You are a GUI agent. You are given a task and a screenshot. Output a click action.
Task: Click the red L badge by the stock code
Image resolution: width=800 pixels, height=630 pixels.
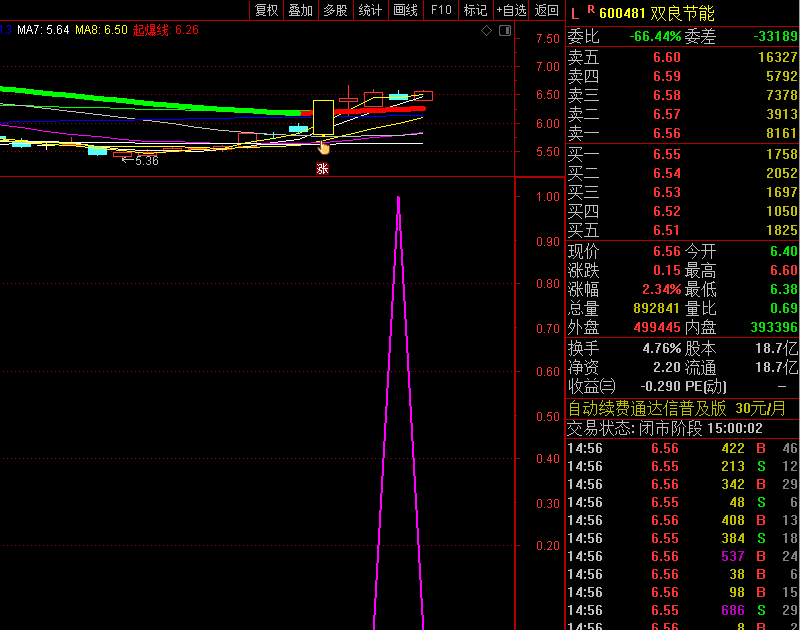click(574, 12)
